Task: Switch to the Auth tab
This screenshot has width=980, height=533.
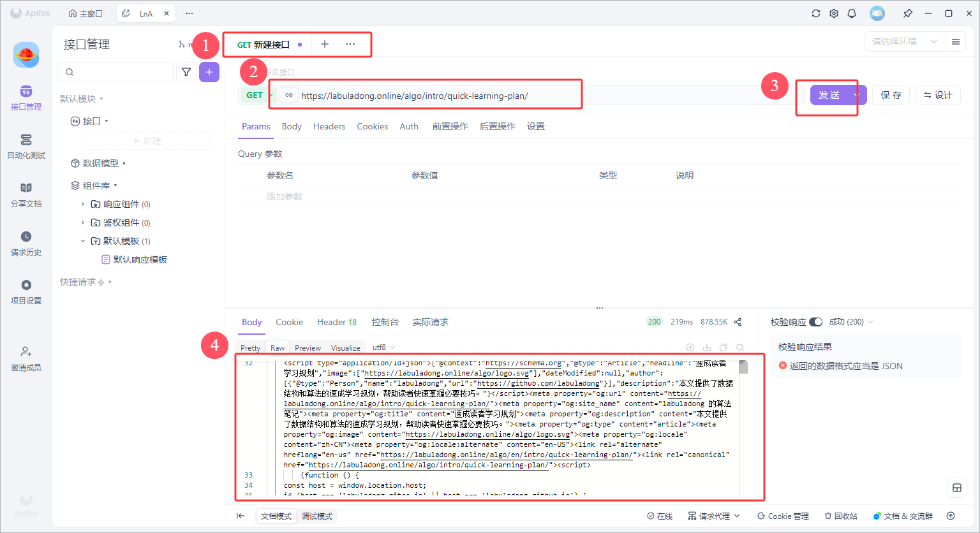Action: [x=409, y=126]
